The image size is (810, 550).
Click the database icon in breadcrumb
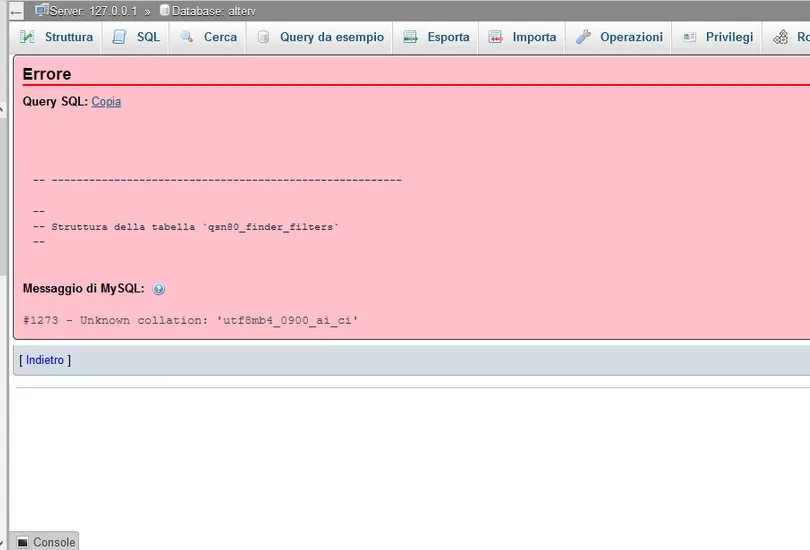coord(164,10)
